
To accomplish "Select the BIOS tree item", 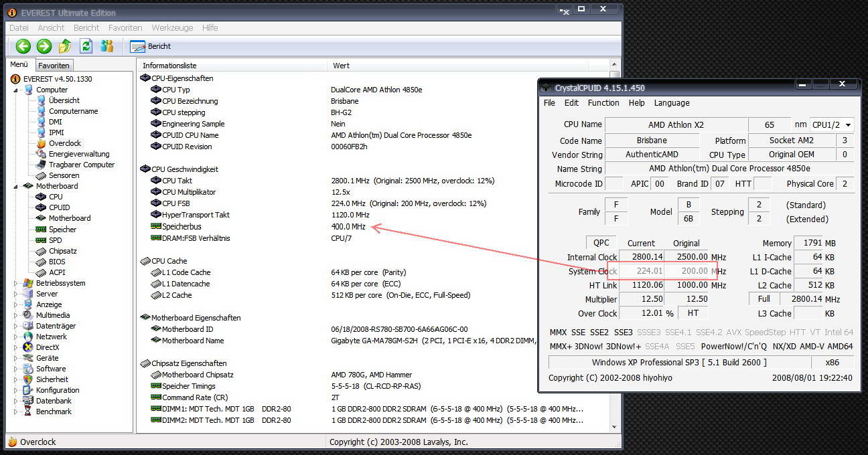I will pos(57,262).
